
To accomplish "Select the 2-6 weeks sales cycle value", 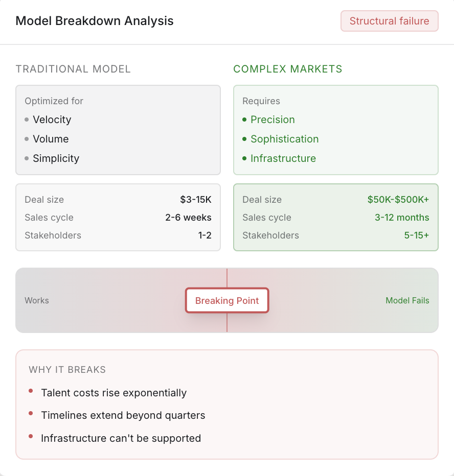I will pyautogui.click(x=188, y=218).
